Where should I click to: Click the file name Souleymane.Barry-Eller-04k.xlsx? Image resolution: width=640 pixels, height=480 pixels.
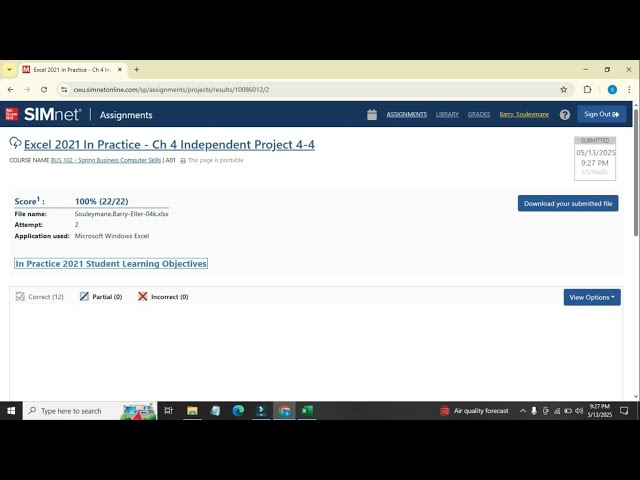122,214
